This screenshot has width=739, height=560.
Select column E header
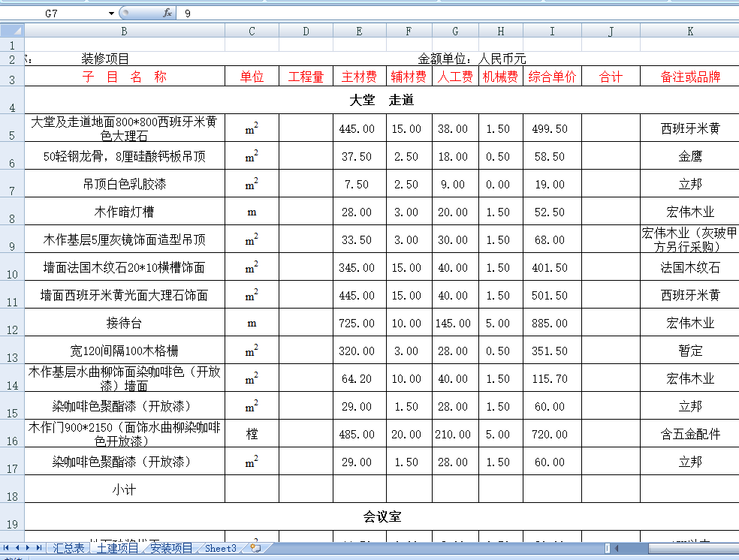(359, 31)
